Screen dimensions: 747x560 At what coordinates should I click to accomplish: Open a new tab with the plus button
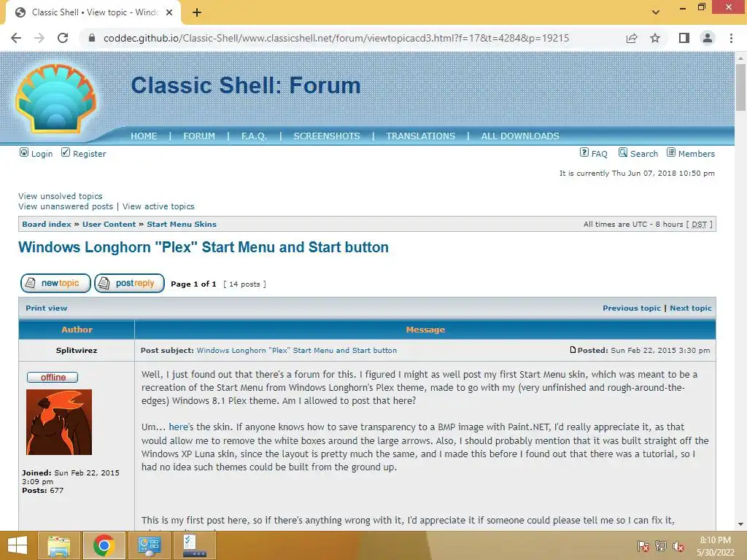197,12
